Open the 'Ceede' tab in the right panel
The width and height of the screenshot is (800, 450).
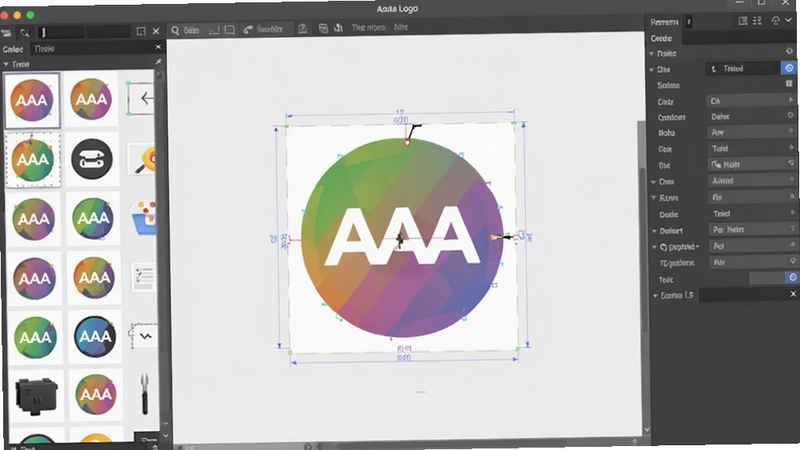pos(661,38)
